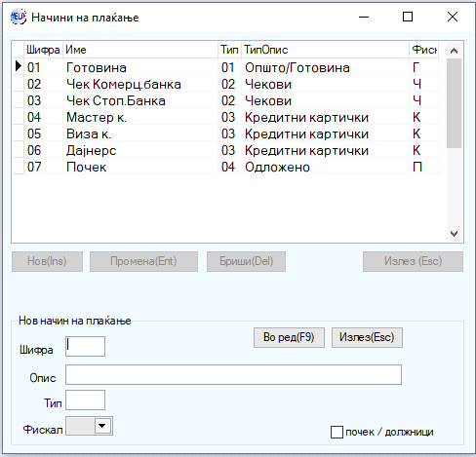Sort by the Шифра column header
This screenshot has width=476, height=457.
click(x=43, y=50)
